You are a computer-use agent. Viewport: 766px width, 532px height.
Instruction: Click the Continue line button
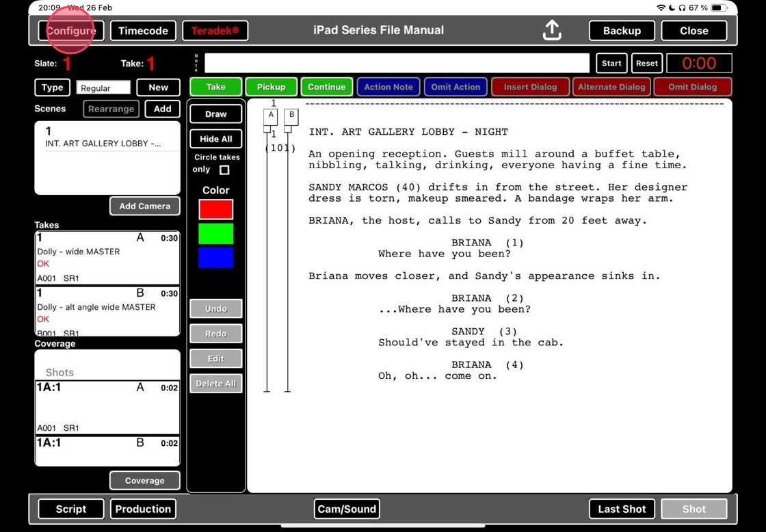[x=327, y=87]
